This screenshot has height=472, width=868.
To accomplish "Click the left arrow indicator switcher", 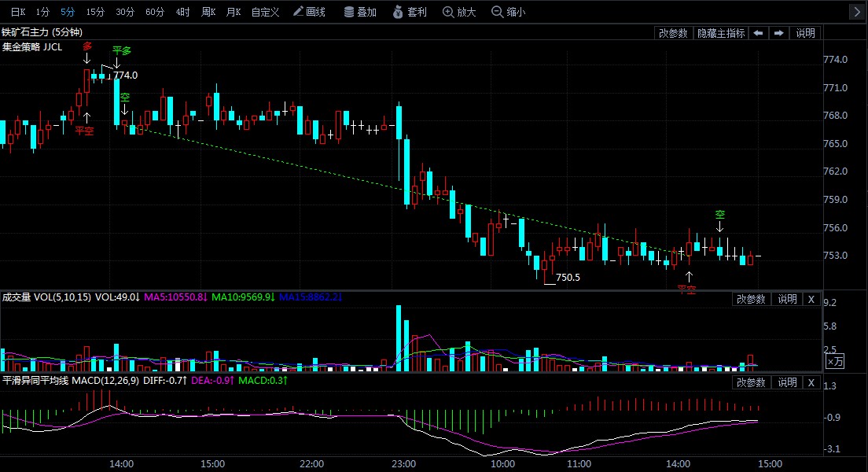I will click(x=758, y=33).
